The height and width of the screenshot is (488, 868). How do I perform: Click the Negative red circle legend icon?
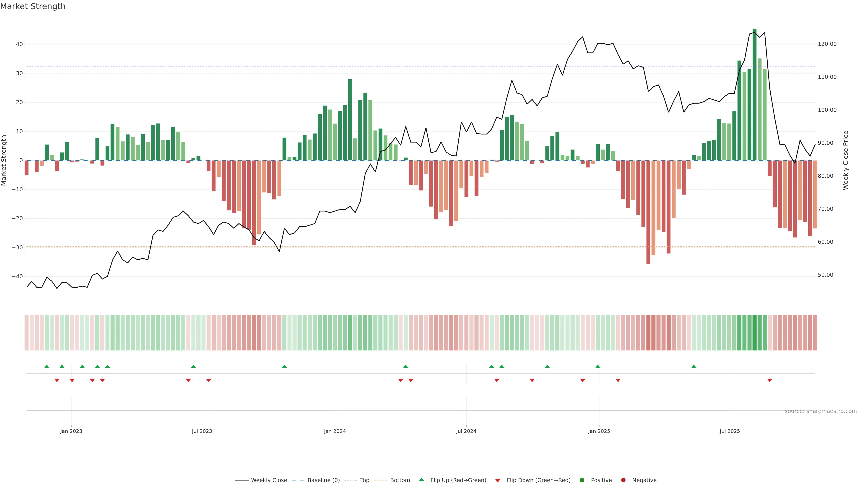click(623, 480)
